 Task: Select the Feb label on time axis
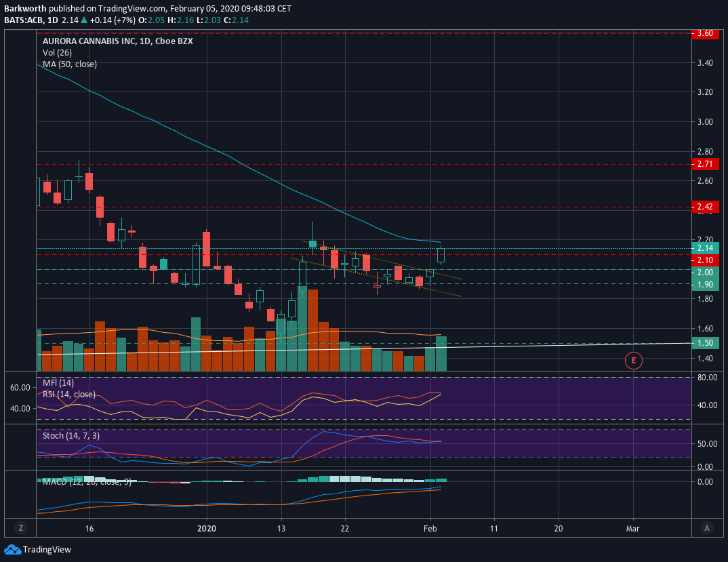430,529
